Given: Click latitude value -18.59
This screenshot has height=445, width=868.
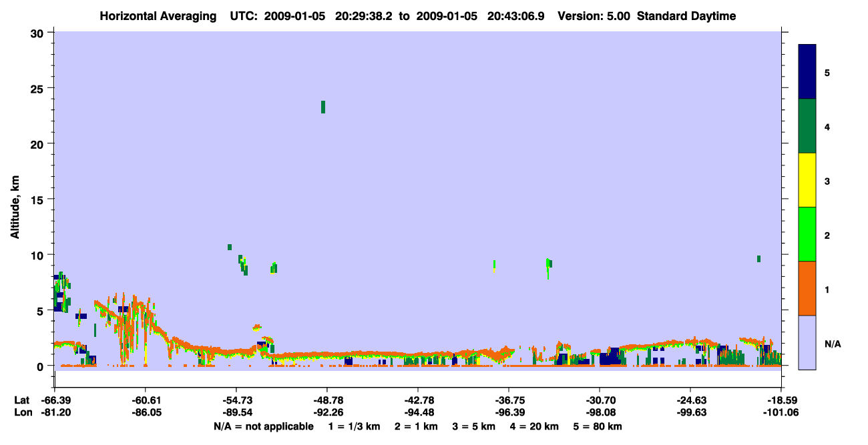Looking at the screenshot, I should 781,400.
